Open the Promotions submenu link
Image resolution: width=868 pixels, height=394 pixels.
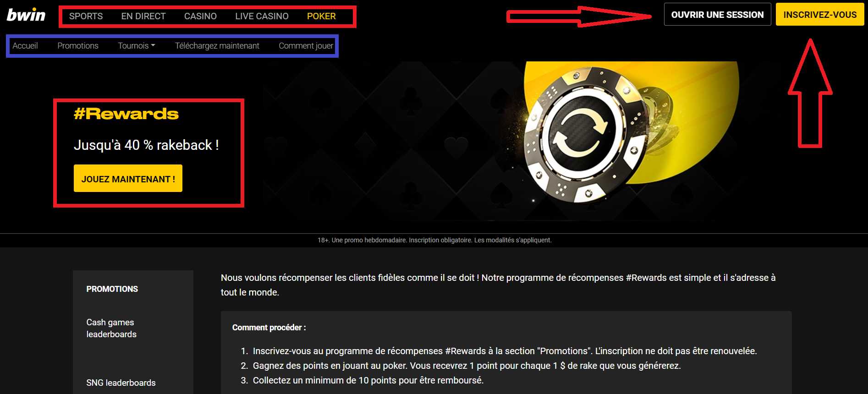[78, 46]
